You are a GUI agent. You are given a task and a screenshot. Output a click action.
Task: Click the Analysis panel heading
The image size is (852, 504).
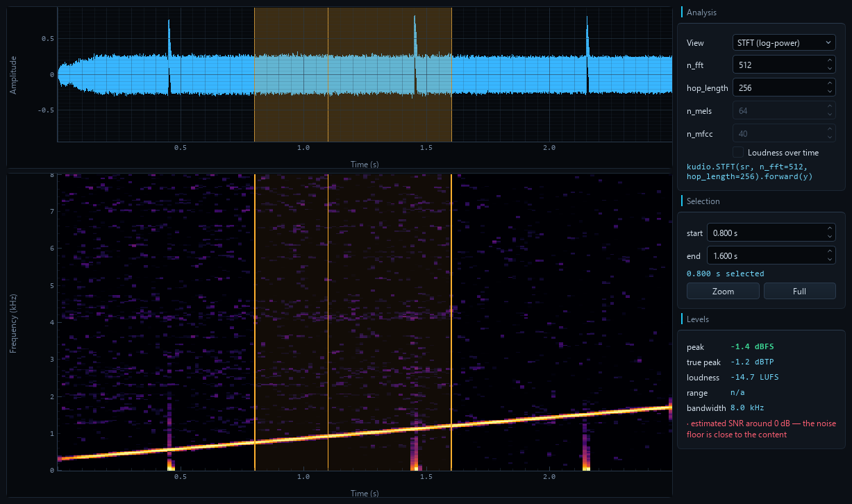click(701, 12)
